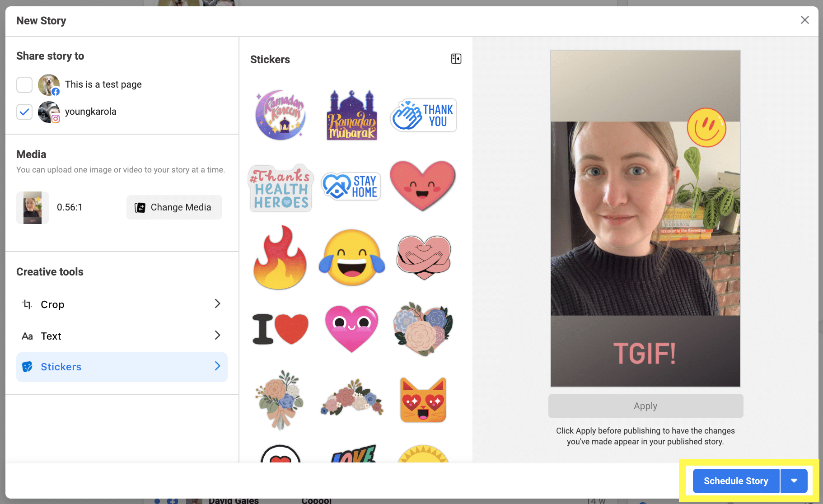Viewport: 823px width, 504px height.
Task: Click the Apply button
Action: click(645, 406)
